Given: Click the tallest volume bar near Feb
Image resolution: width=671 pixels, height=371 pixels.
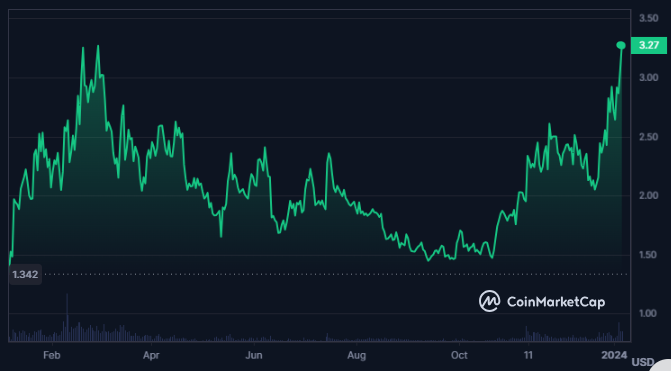Looking at the screenshot, I should click(x=67, y=318).
